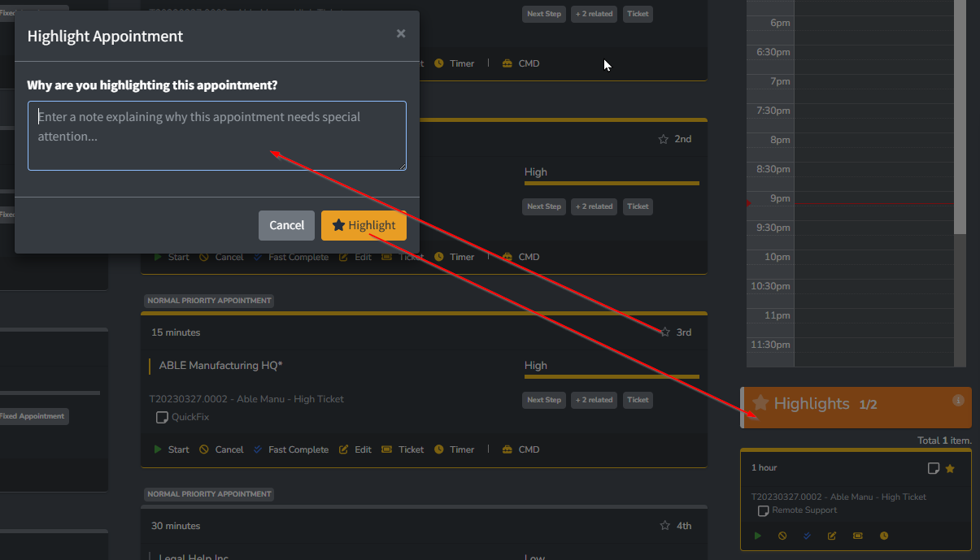Viewport: 980px width, 560px height.
Task: Open the Highlights panel info icon
Action: click(x=958, y=400)
